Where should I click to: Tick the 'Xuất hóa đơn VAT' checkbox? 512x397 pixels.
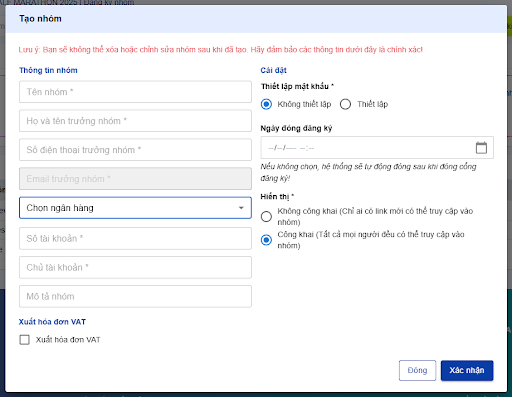point(25,340)
